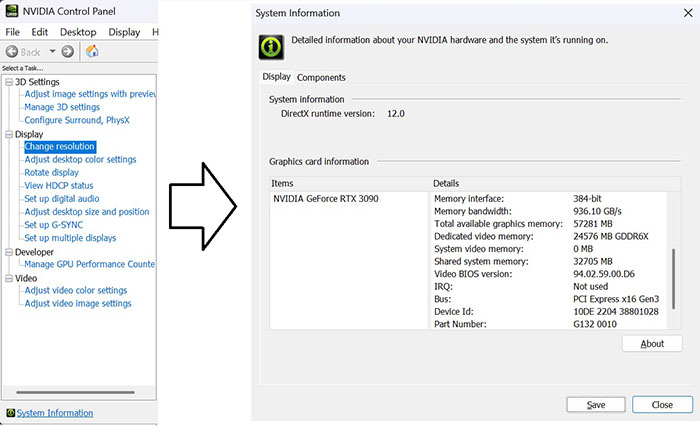
Task: Open Adjust desktop color settings
Action: [x=80, y=159]
